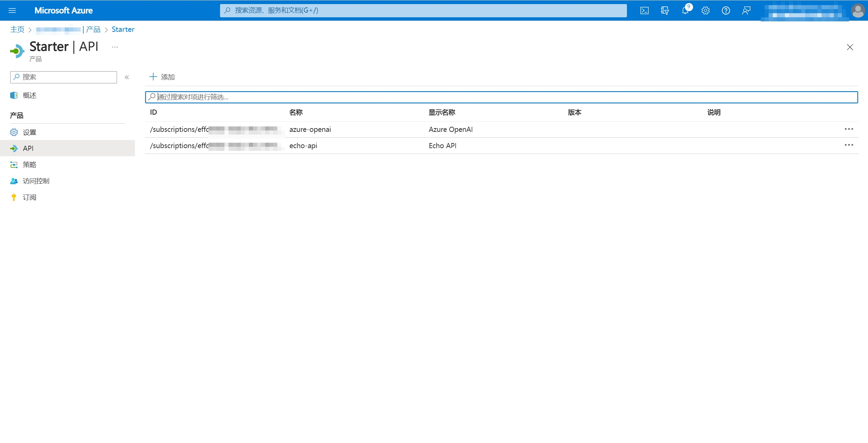Click the 概述 overview icon

click(14, 95)
